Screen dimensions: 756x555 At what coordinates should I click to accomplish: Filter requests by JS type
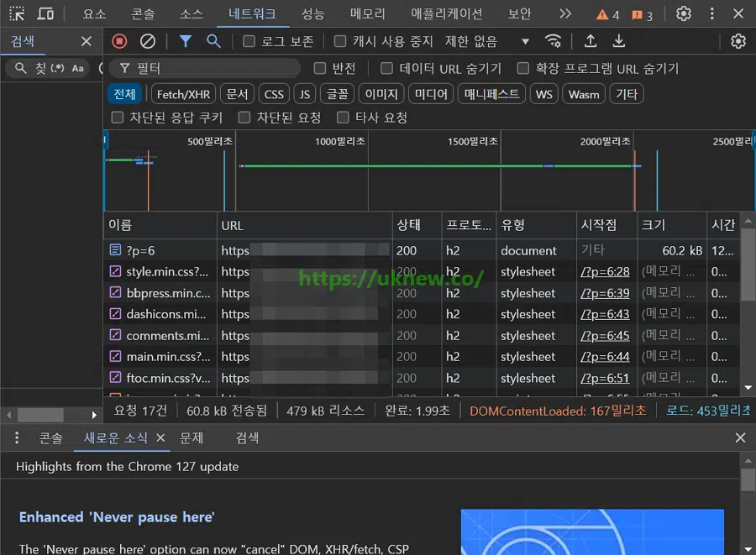(305, 94)
